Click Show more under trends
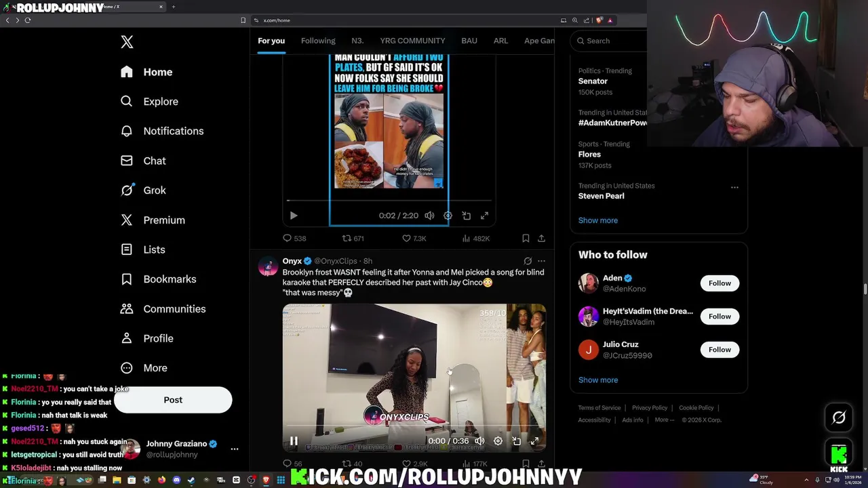Screen dimensions: 868x488 (598, 220)
